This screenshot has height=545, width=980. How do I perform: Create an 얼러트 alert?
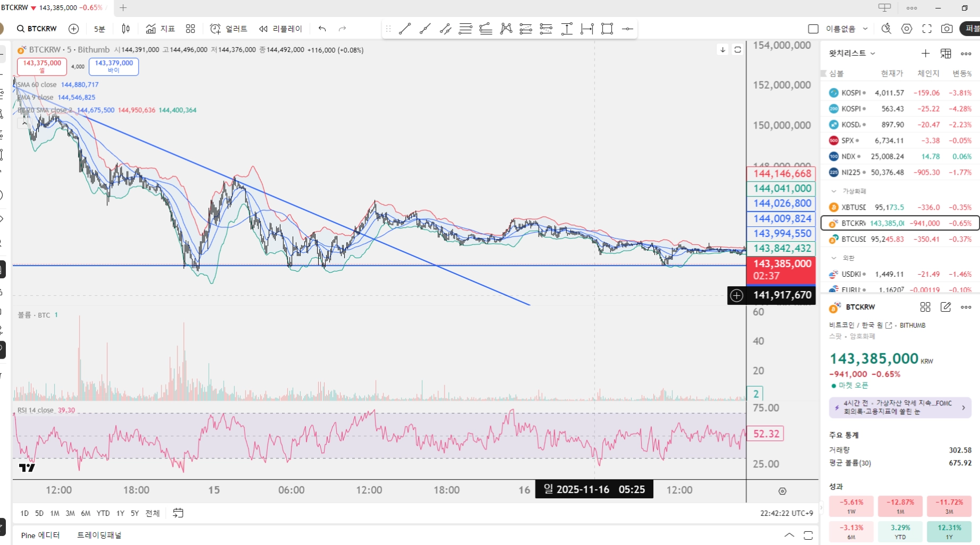(x=229, y=29)
